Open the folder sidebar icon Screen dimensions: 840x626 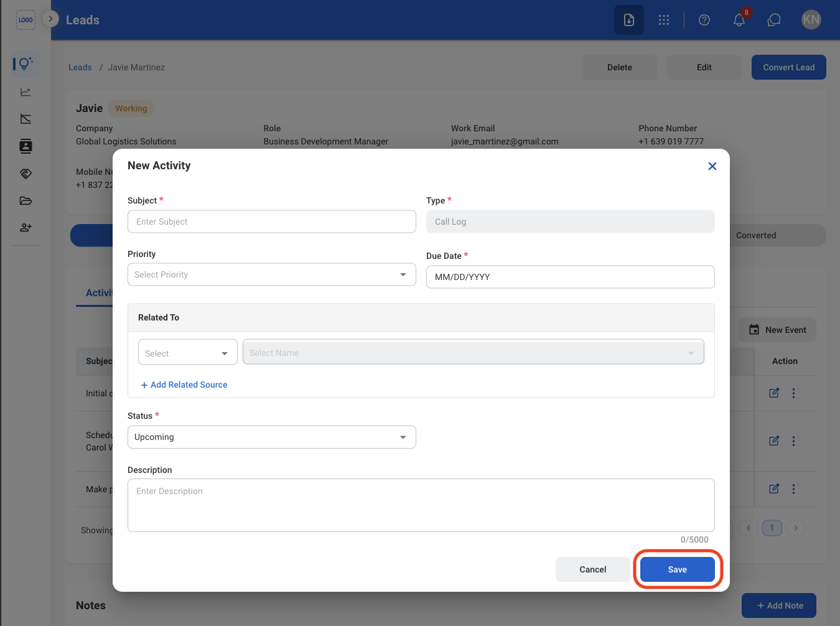(26, 200)
